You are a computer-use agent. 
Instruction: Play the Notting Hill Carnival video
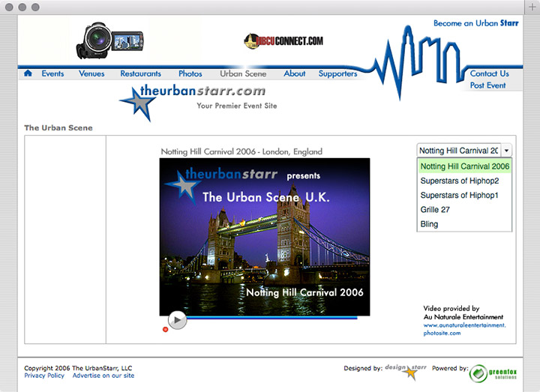click(x=177, y=320)
